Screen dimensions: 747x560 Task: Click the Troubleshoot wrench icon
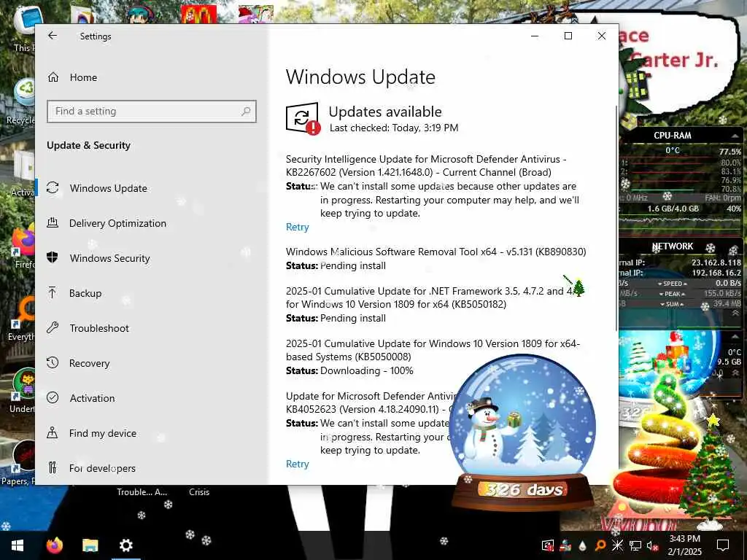tap(53, 327)
